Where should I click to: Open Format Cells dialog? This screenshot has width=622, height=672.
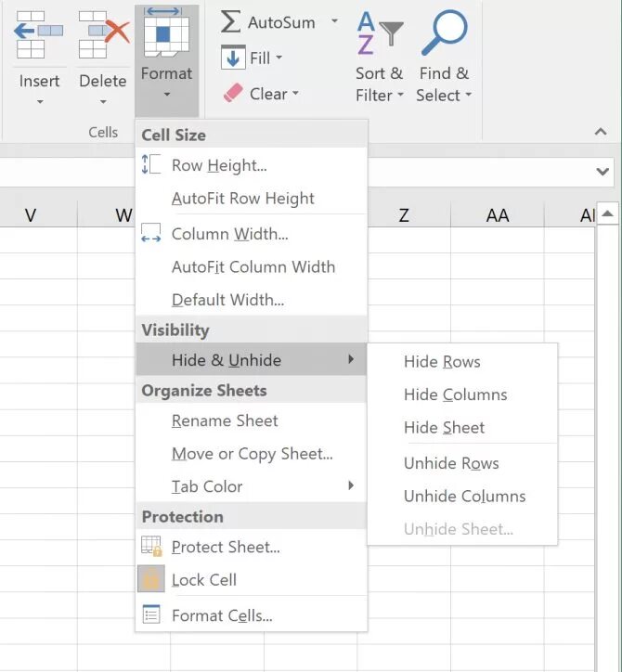[222, 615]
